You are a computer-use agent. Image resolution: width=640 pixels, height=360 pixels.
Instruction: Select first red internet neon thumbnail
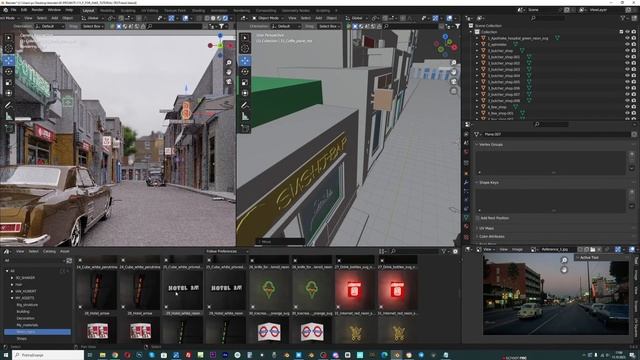[x=355, y=289]
